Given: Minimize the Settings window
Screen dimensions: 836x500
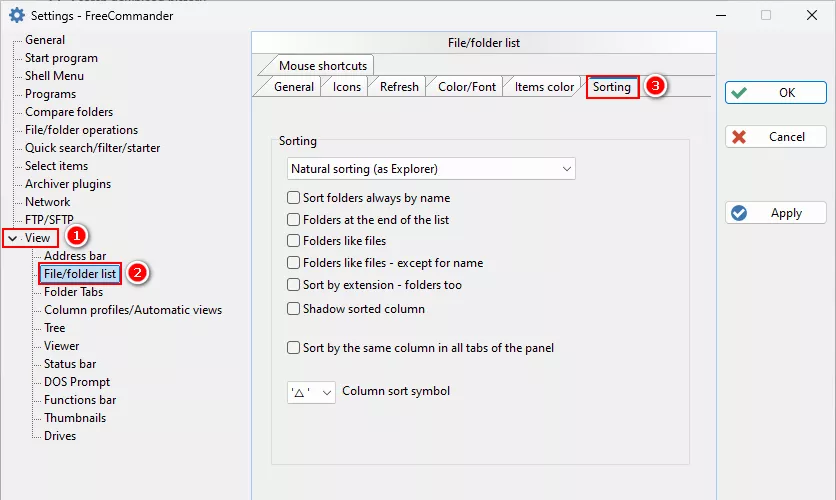Looking at the screenshot, I should (721, 15).
